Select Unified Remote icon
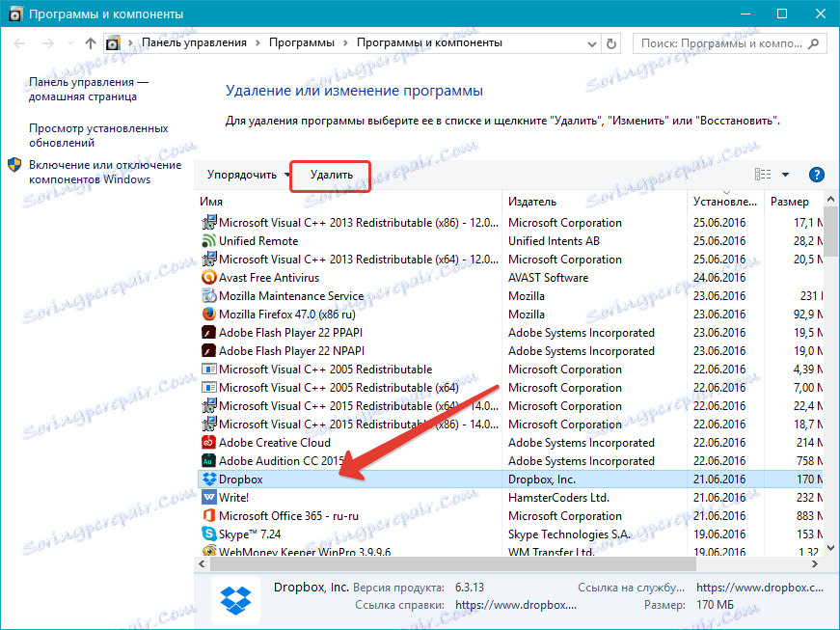 point(208,240)
